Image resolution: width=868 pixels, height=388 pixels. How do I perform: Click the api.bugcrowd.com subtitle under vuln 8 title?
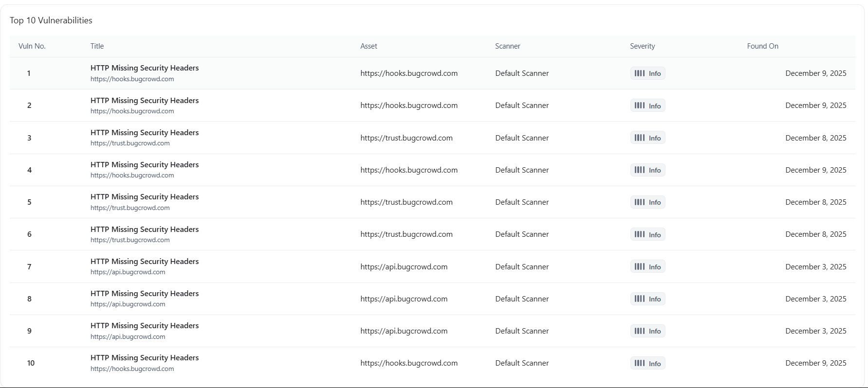tap(128, 304)
